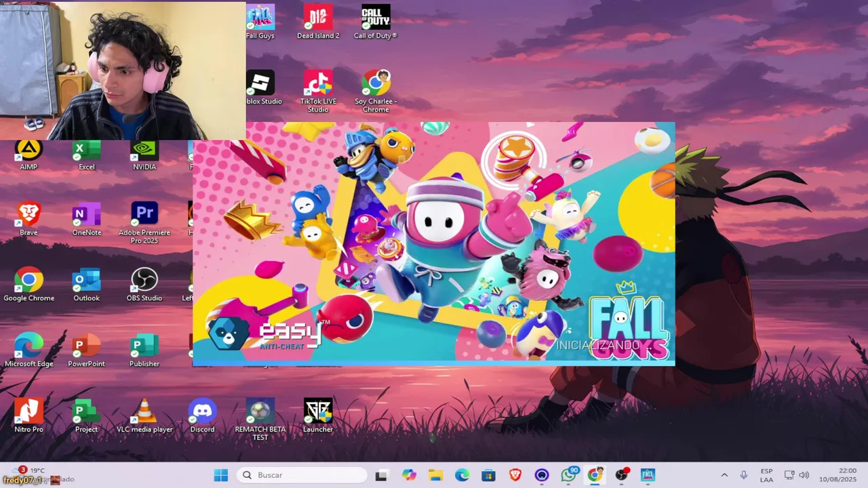This screenshot has width=868, height=488.
Task: Open volume speaker icon in system tray
Action: (804, 475)
